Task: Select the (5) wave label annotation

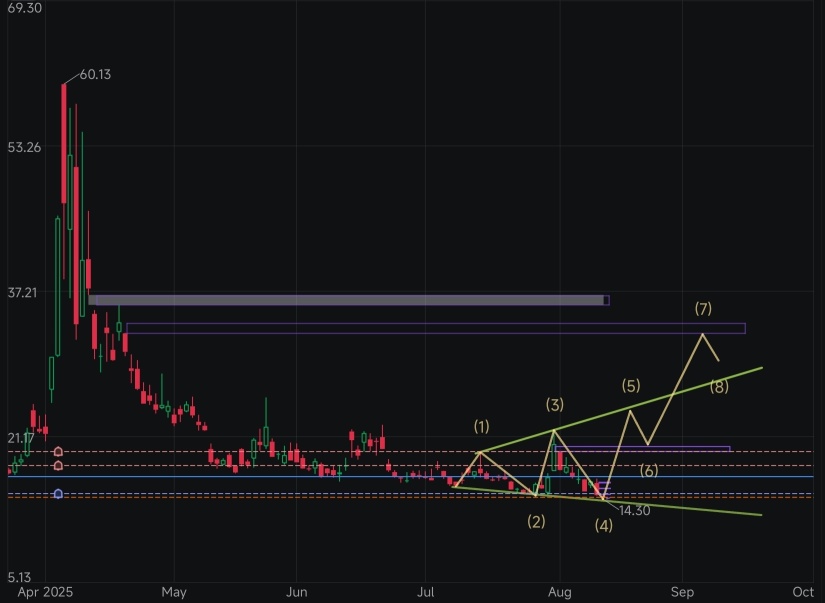Action: pos(631,386)
